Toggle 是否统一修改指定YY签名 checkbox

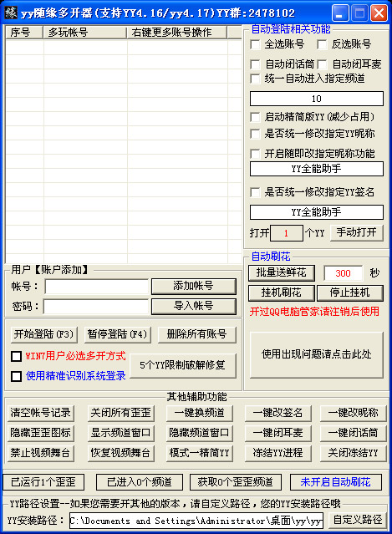pyautogui.click(x=255, y=192)
